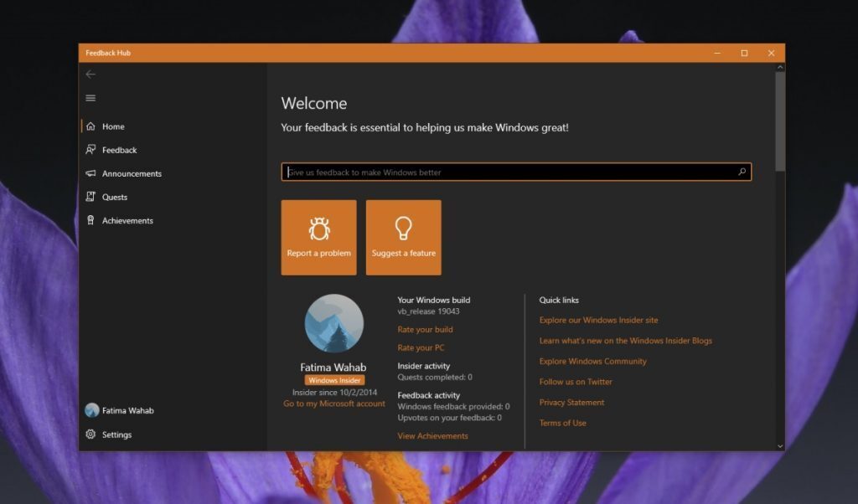
Task: Click Go to my Microsoft account
Action: coord(333,403)
